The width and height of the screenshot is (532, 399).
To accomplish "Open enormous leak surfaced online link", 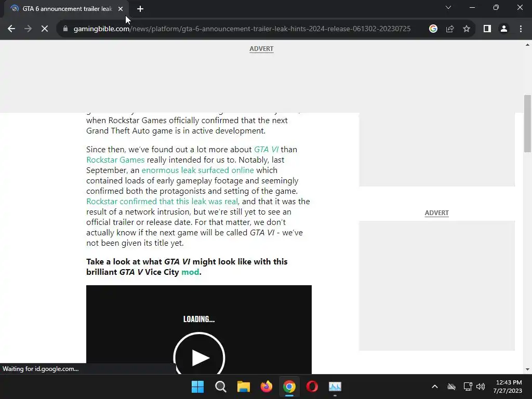I will (197, 170).
